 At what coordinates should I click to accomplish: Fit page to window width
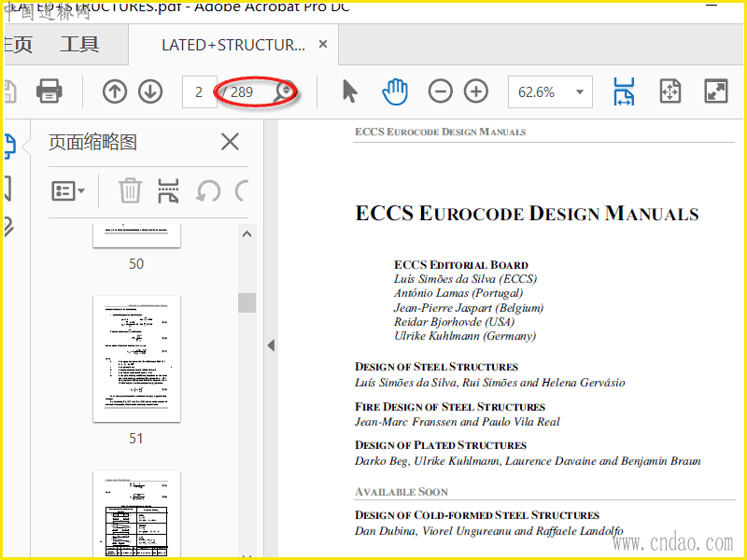(624, 91)
